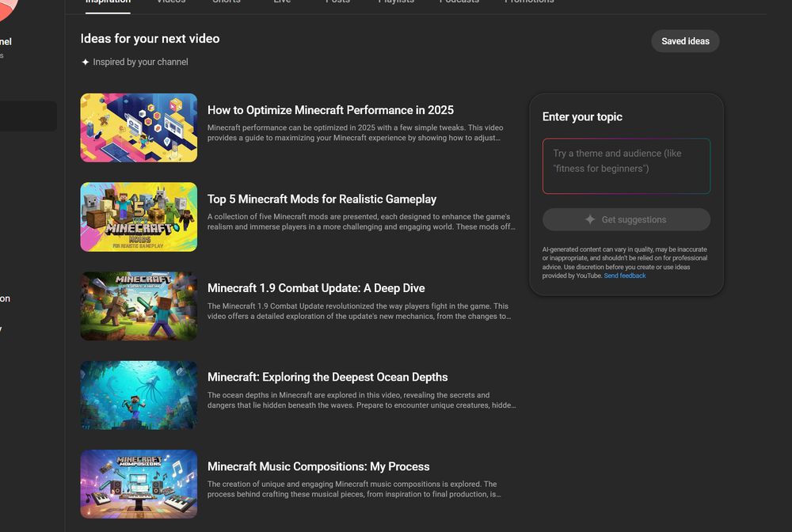The height and width of the screenshot is (532, 792).
Task: Click the Ideas for your next video heading
Action: coord(150,39)
